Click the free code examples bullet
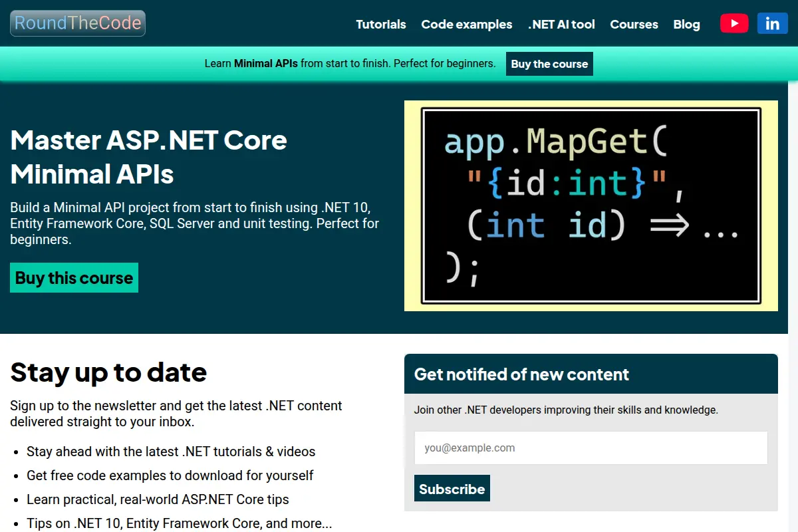 170,475
